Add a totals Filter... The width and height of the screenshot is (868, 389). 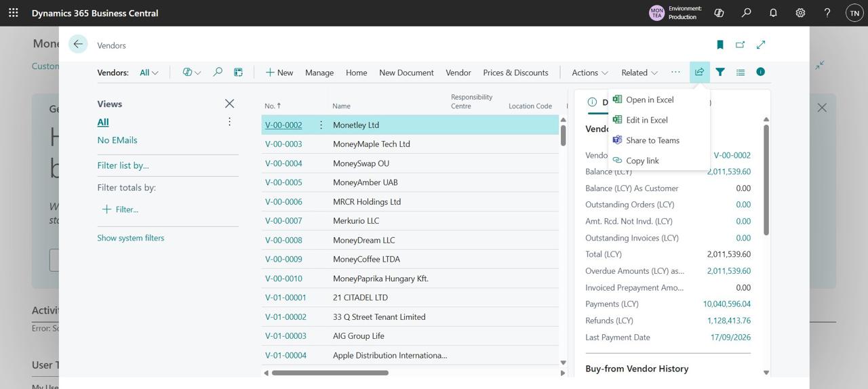[x=120, y=209]
